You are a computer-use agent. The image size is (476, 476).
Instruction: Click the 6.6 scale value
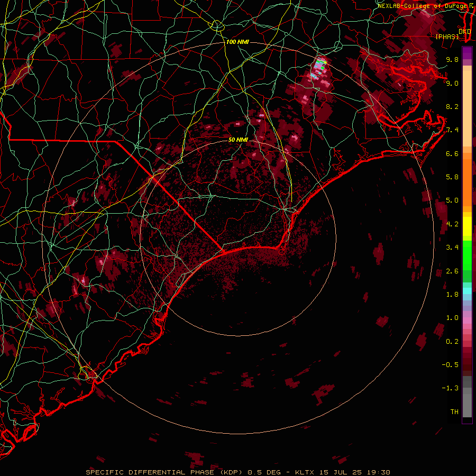[452, 153]
